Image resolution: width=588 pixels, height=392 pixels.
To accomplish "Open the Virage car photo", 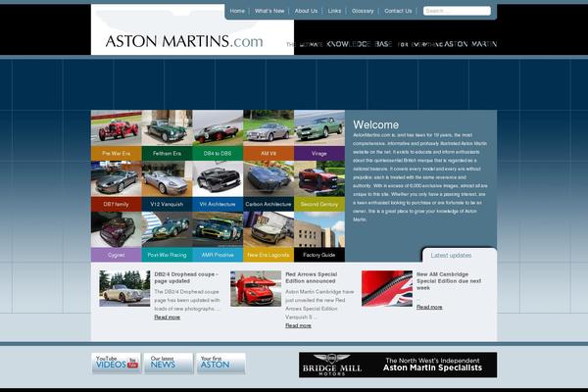I will coord(319,128).
